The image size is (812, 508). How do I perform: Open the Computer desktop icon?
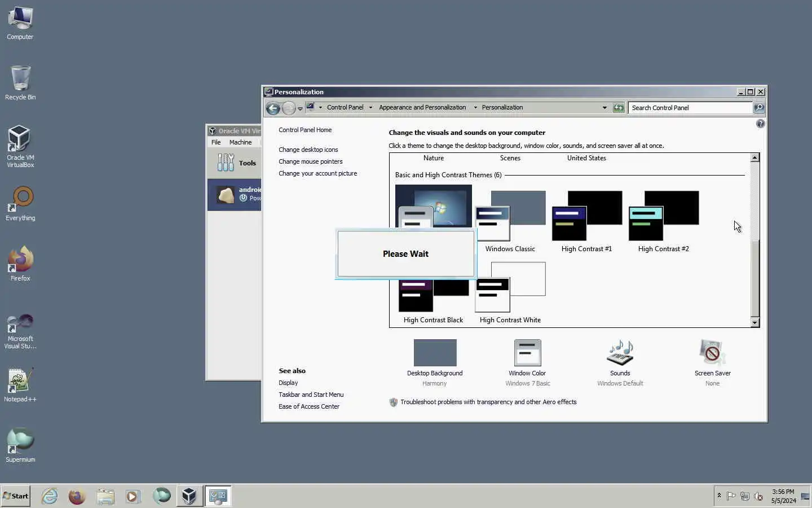point(20,24)
